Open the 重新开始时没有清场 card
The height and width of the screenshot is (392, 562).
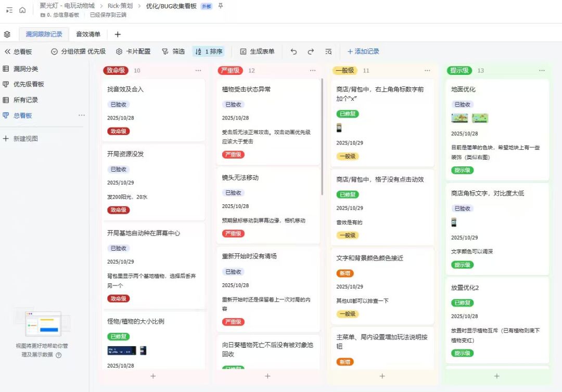coord(268,289)
